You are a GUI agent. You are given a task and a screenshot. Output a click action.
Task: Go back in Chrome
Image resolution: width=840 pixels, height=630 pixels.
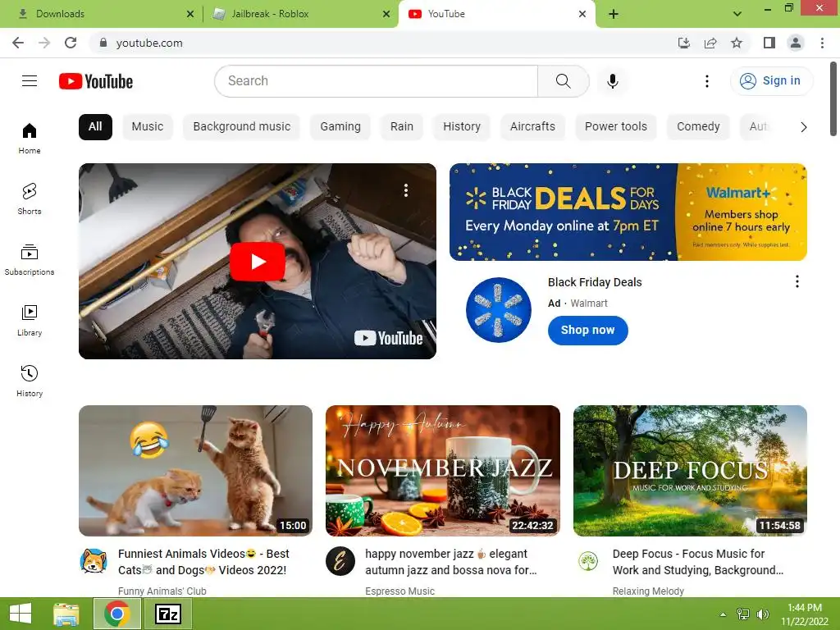pos(18,43)
